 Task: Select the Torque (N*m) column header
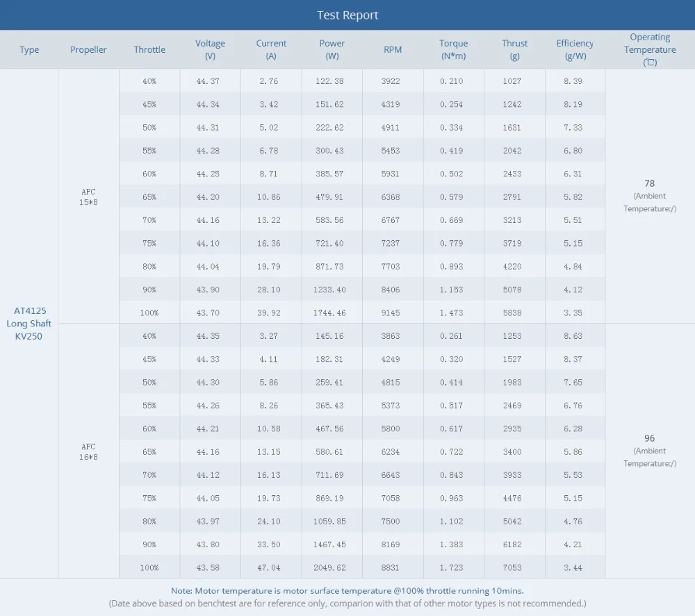click(x=453, y=49)
